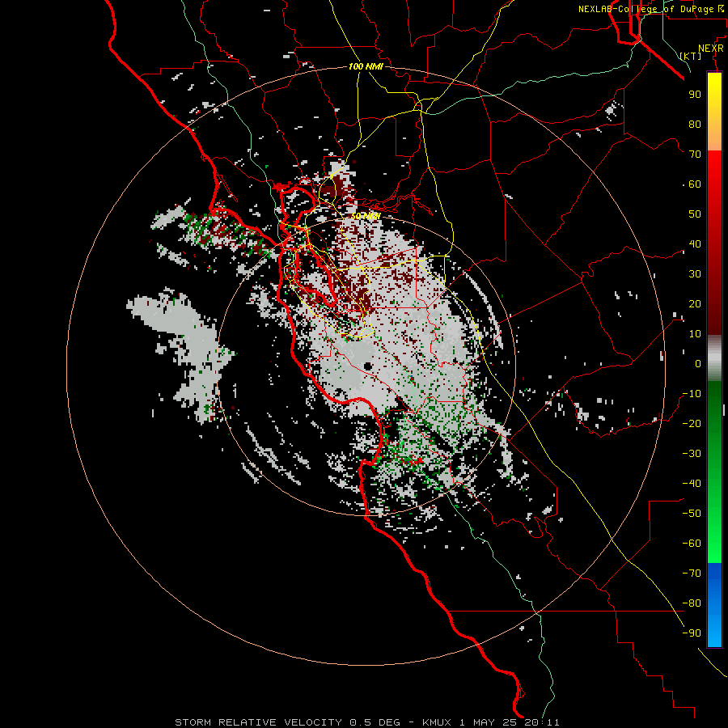The image size is (728, 728).
Task: Pick the gray zero-velocity color bar segment
Action: (714, 358)
